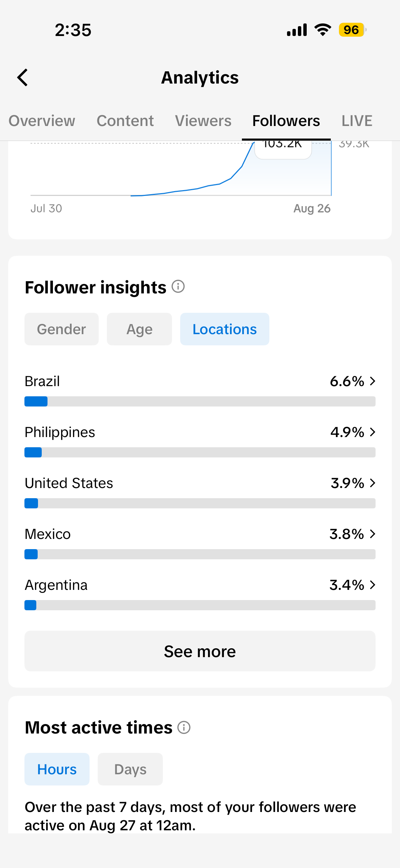This screenshot has width=400, height=868.
Task: Expand Argentina location chevron
Action: (373, 585)
